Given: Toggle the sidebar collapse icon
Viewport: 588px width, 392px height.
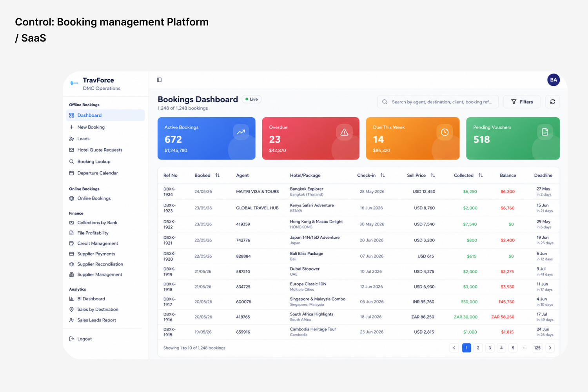Looking at the screenshot, I should tap(159, 80).
